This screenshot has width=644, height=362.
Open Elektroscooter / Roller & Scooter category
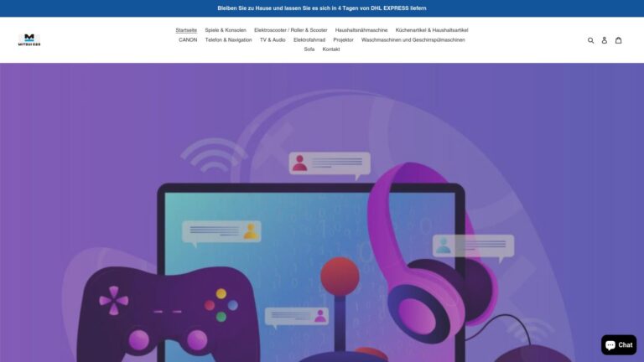pos(291,30)
